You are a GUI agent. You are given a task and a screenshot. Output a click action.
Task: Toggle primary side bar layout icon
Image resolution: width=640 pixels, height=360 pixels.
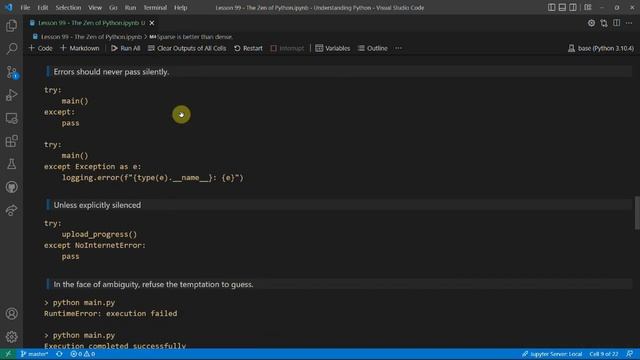pyautogui.click(x=551, y=7)
